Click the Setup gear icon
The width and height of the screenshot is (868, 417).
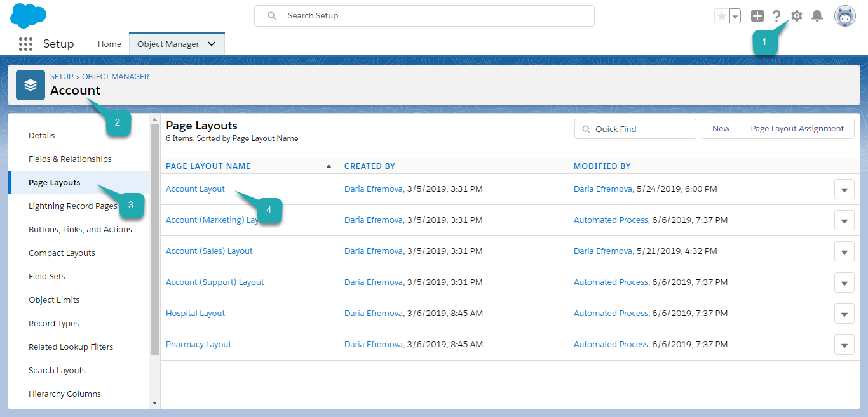(x=796, y=16)
